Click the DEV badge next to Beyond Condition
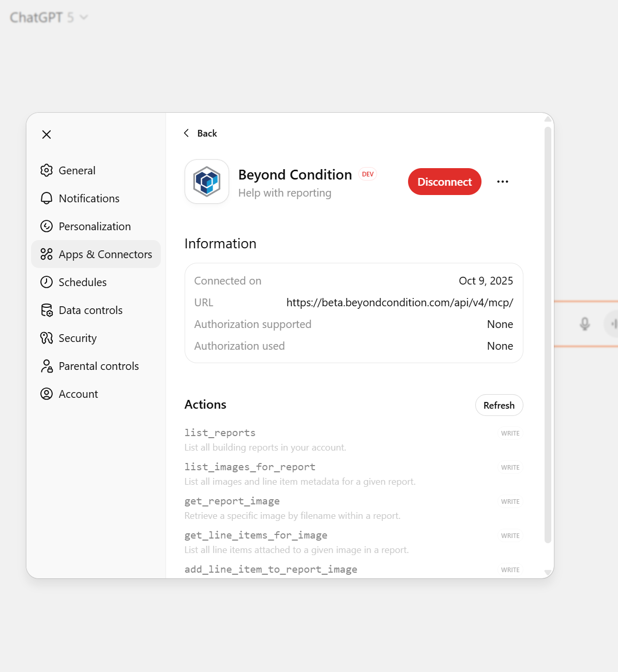Screen dimensions: 618x672 (368, 174)
